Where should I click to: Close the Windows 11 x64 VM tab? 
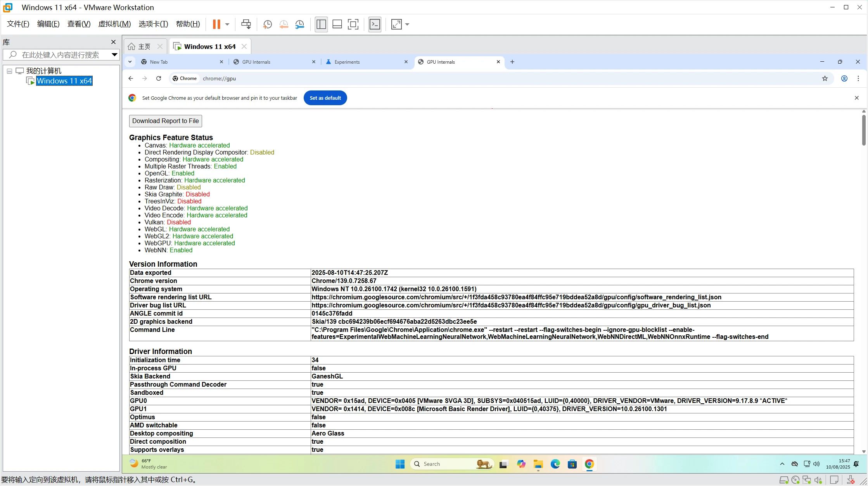click(244, 47)
